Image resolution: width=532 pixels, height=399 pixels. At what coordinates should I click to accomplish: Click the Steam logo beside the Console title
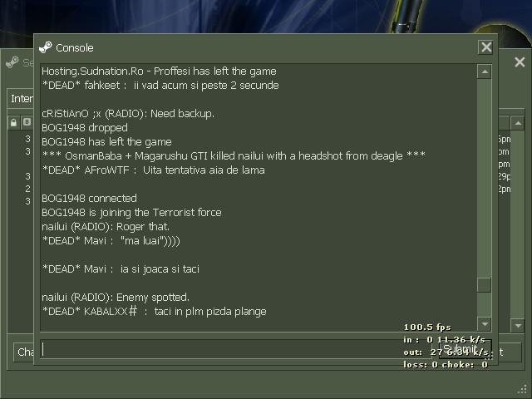[x=46, y=47]
